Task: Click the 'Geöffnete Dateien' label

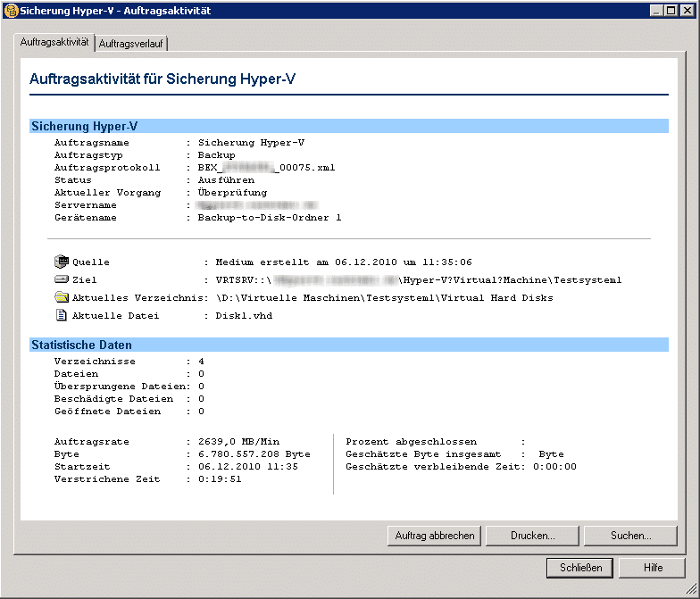Action: tap(107, 412)
